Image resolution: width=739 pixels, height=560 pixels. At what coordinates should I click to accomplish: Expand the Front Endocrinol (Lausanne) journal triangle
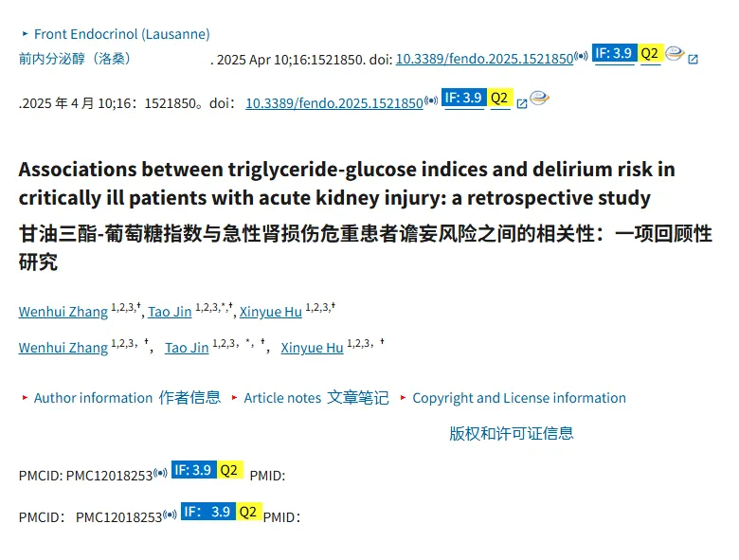[26, 34]
